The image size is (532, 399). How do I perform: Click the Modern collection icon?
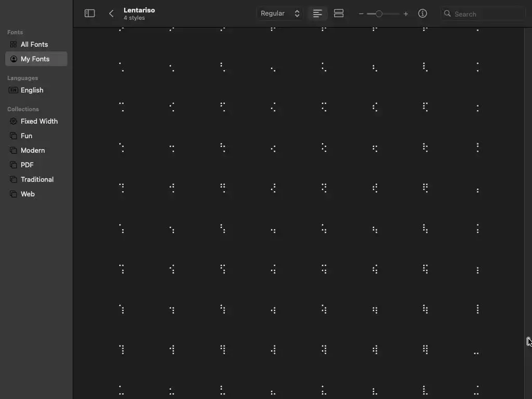13,151
